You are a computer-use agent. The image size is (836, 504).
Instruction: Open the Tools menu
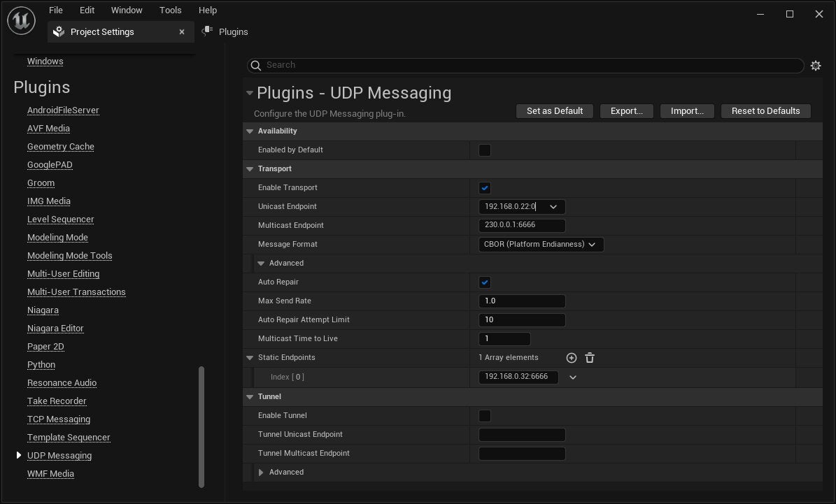tap(170, 10)
